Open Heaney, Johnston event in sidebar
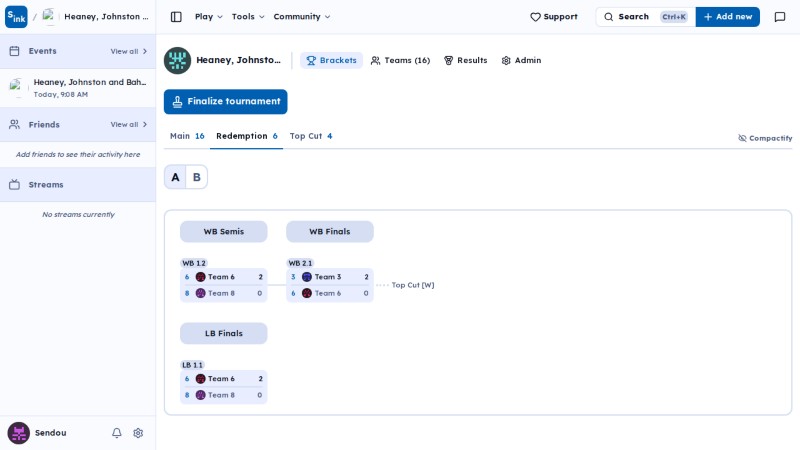This screenshot has width=800, height=450. 78,88
